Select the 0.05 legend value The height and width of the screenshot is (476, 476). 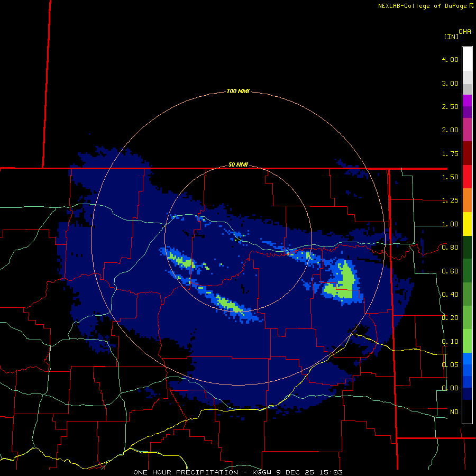450,365
